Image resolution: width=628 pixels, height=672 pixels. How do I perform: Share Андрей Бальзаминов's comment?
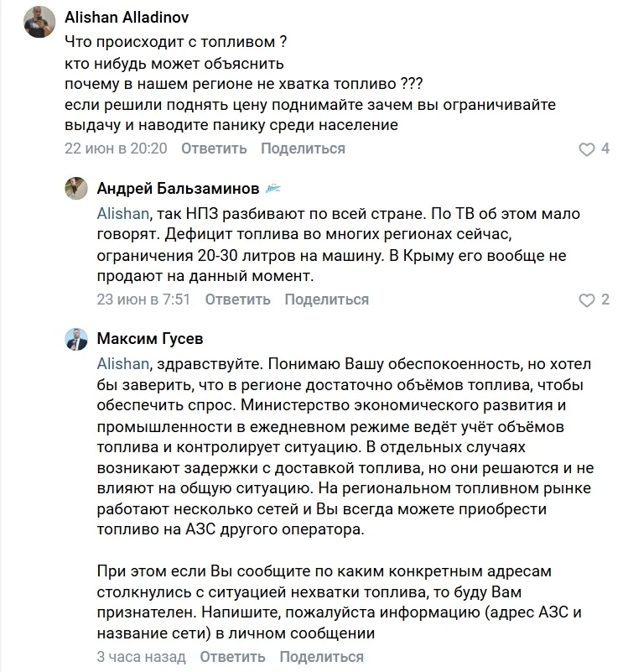(x=327, y=300)
